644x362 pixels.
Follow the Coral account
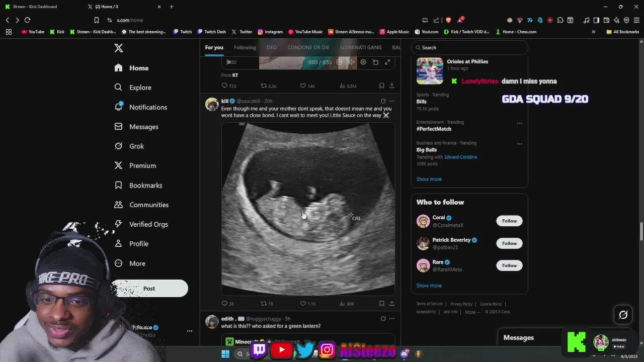(509, 221)
